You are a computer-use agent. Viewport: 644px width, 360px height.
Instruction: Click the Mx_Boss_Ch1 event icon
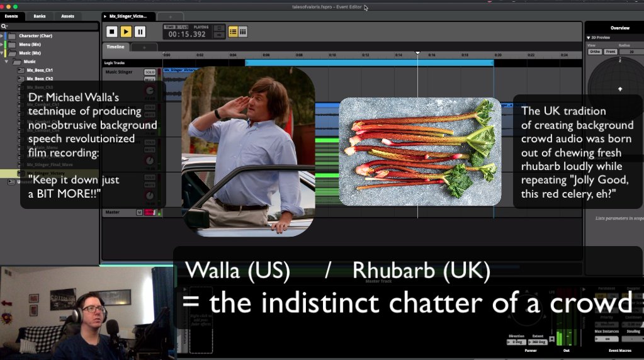coord(21,70)
